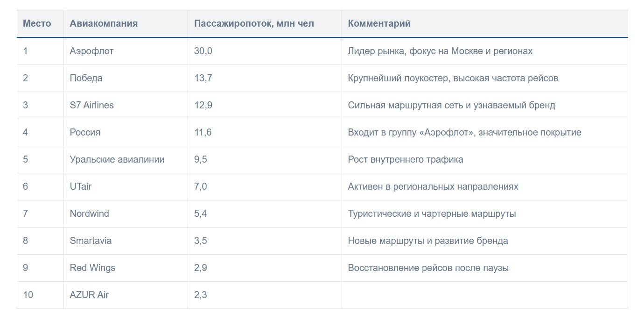The height and width of the screenshot is (321, 644).
Task: Click the Россия airline cell
Action: point(85,132)
